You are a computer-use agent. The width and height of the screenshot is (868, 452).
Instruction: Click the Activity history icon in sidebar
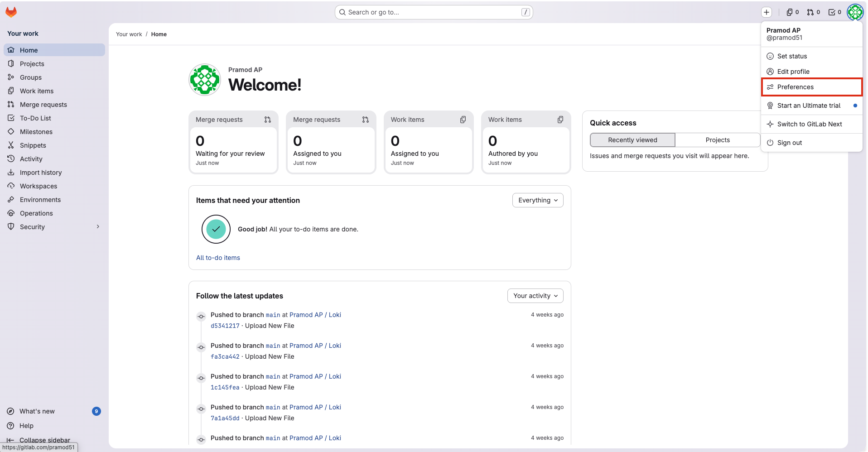pos(11,159)
